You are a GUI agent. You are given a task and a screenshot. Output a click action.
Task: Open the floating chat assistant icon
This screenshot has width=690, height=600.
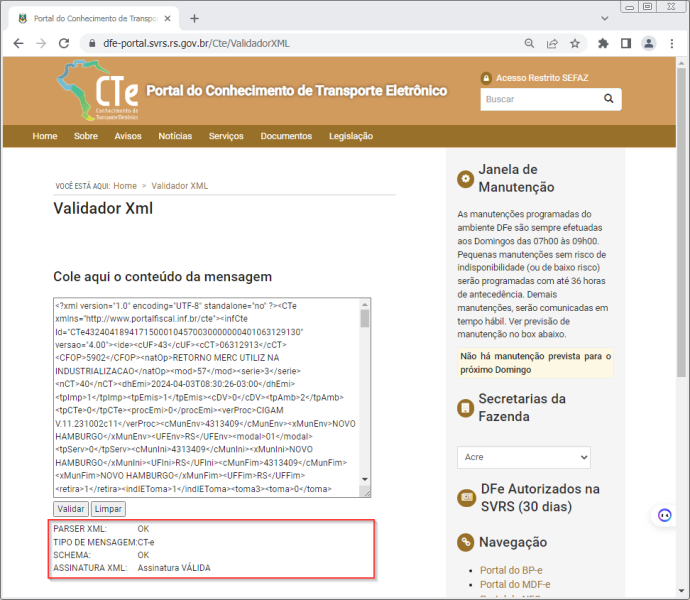664,515
